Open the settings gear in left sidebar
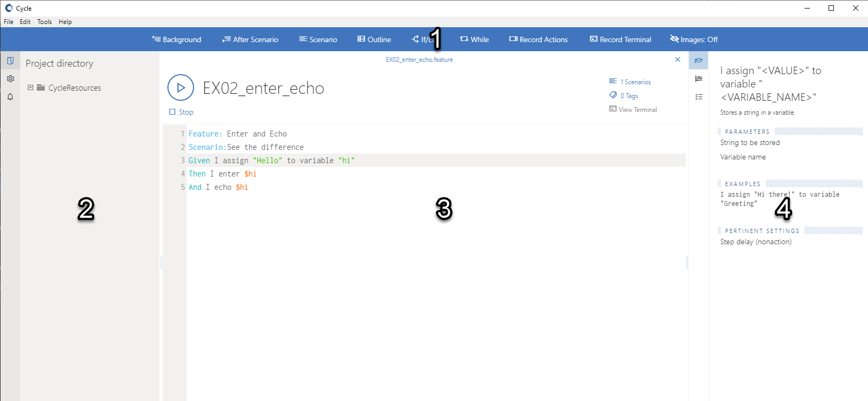 (x=10, y=79)
